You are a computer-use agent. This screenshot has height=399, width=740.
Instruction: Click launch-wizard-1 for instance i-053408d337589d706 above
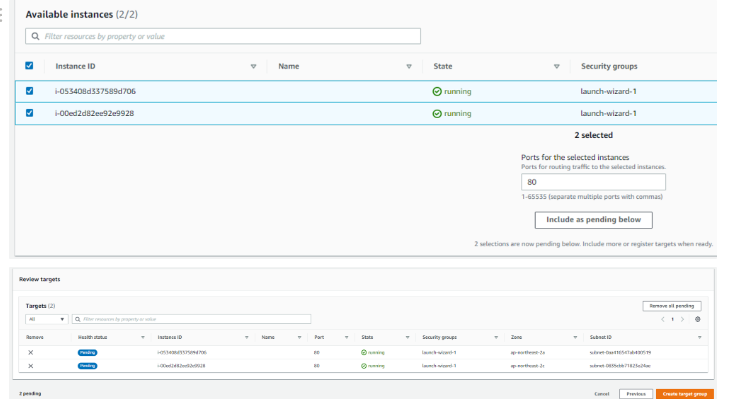(608, 92)
